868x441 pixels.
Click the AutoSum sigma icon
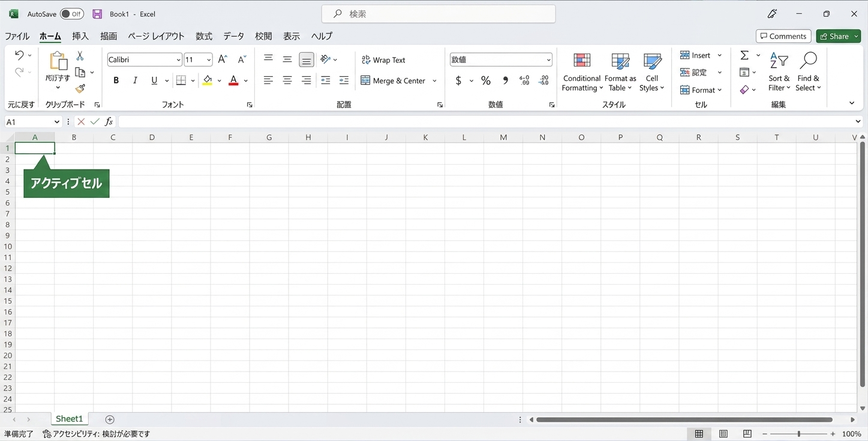coord(744,55)
